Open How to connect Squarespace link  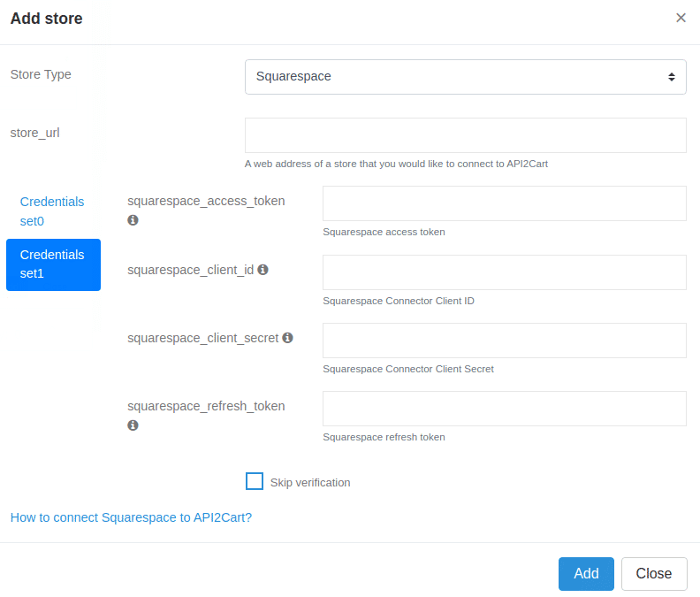pos(131,517)
